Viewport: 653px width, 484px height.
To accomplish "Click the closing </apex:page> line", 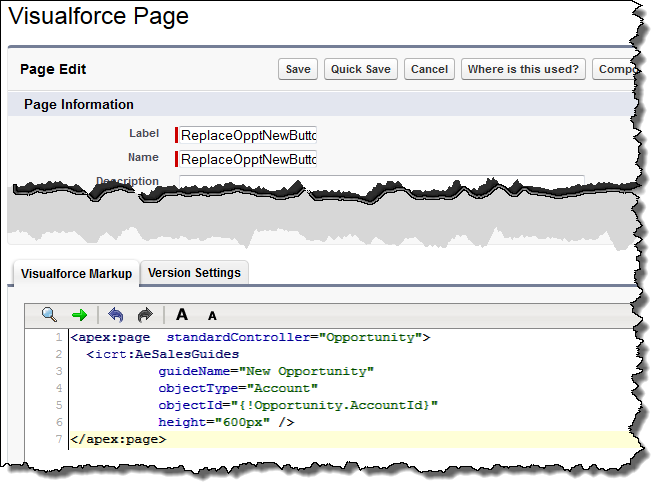I will point(118,439).
